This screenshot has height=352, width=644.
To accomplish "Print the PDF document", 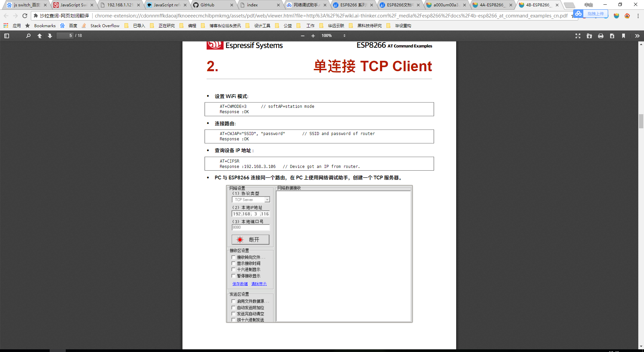I will [601, 36].
